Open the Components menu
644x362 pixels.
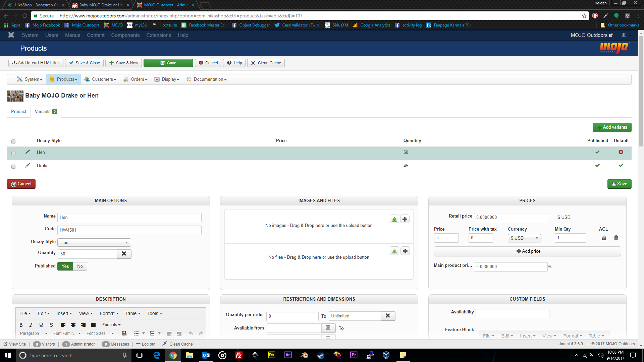(125, 35)
